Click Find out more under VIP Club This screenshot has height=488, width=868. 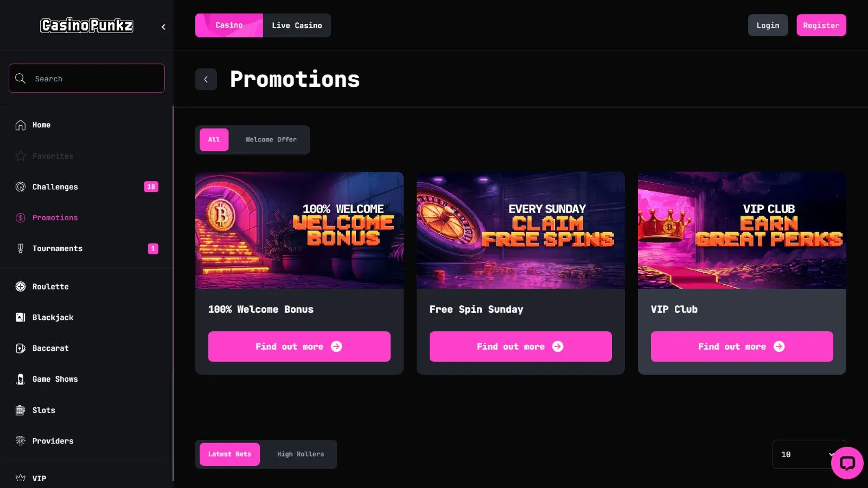pos(742,346)
